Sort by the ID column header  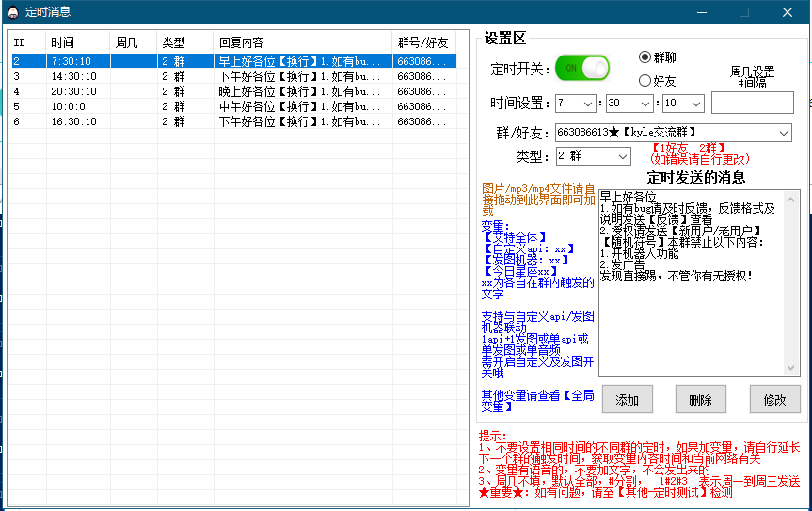pos(27,42)
